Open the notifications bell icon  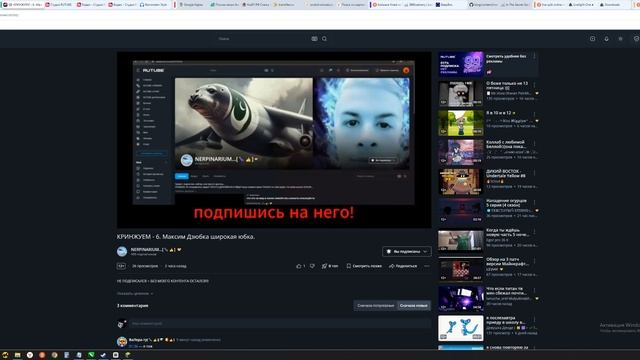(606, 39)
